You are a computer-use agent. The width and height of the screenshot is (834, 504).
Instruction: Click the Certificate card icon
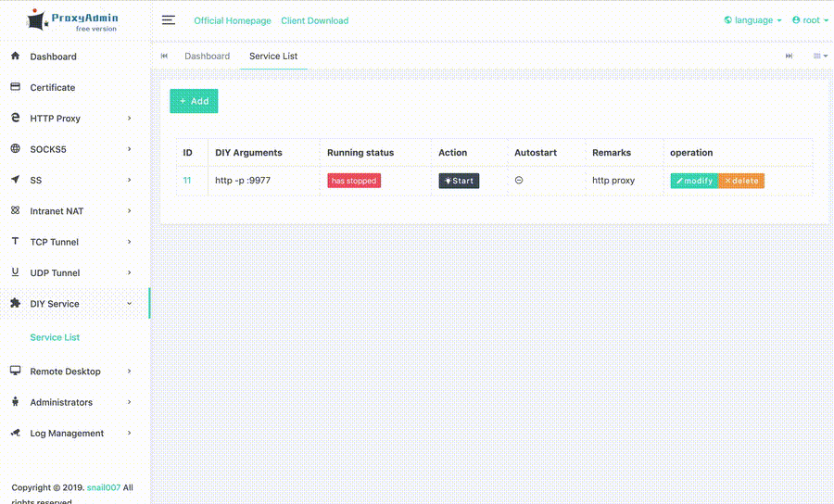pyautogui.click(x=15, y=87)
